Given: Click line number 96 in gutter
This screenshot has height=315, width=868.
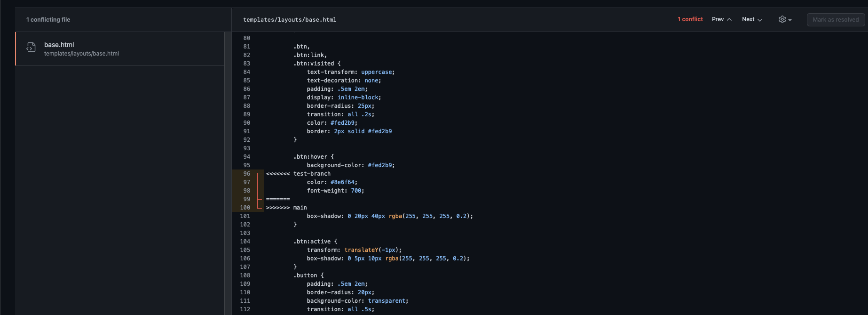Looking at the screenshot, I should click(246, 174).
